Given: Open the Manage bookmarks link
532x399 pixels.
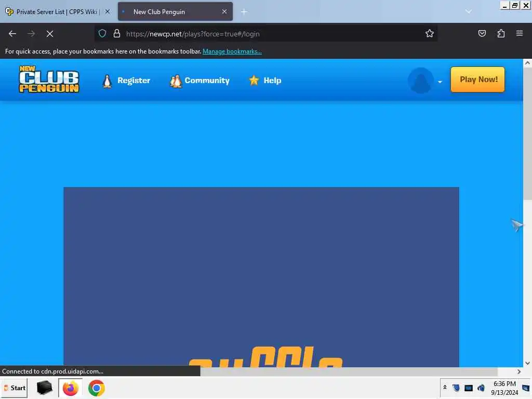Looking at the screenshot, I should click(x=232, y=51).
